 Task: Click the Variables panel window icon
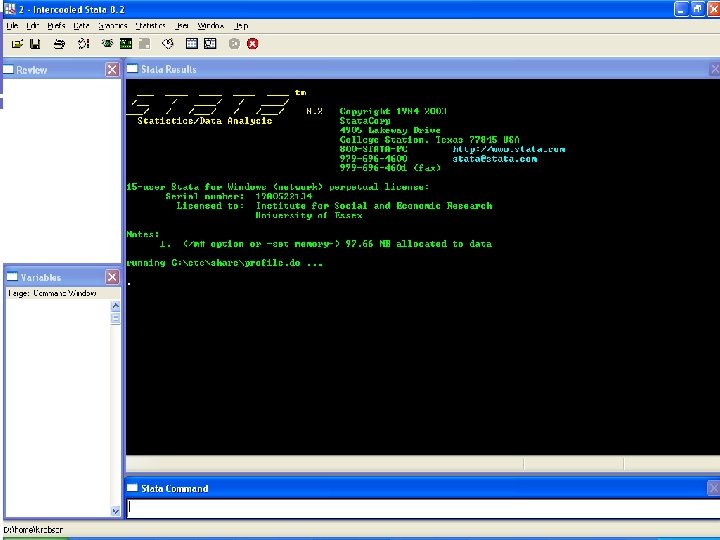pyautogui.click(x=12, y=277)
